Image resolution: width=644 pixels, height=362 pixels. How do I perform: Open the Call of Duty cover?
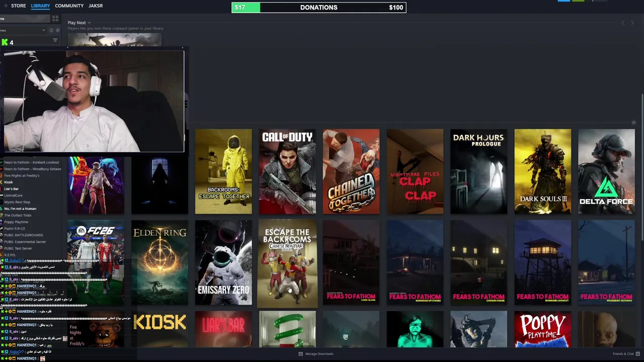tap(287, 171)
